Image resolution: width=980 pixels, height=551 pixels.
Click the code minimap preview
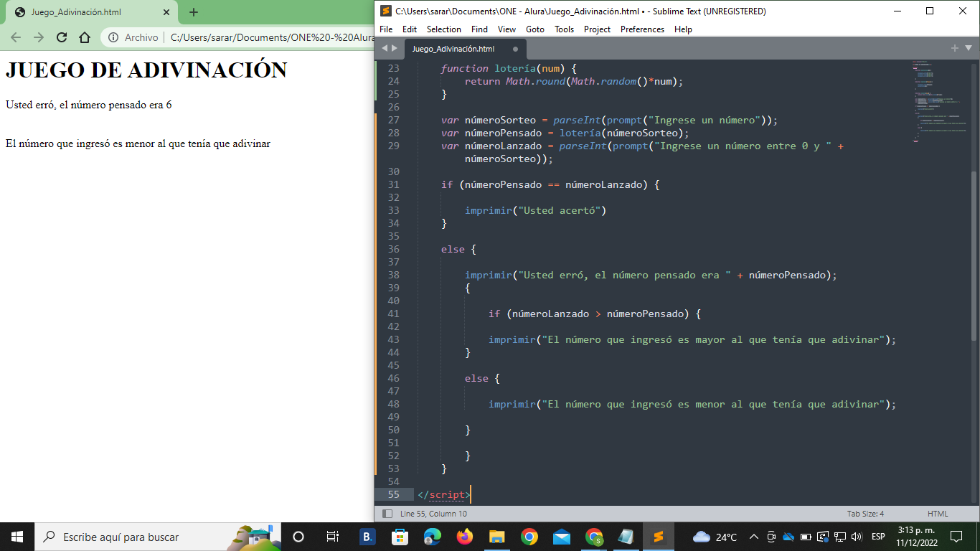tap(940, 102)
